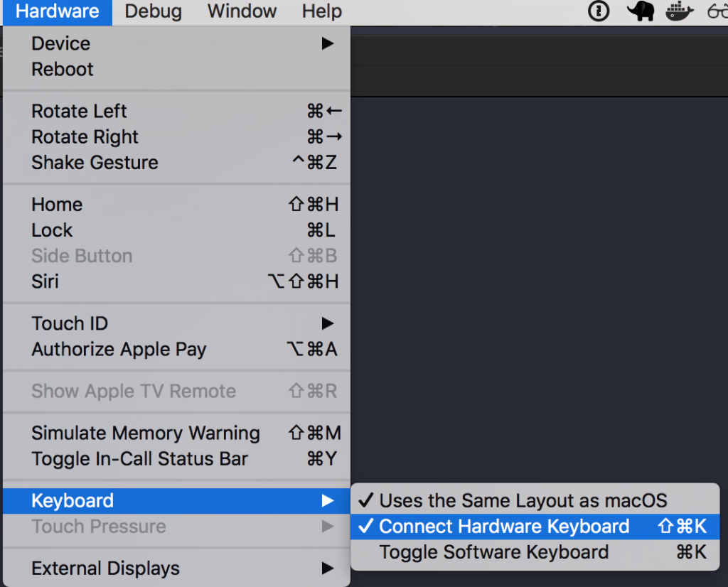Click the 1Password icon in menu bar
Viewport: 728px width, 587px height.
[599, 11]
